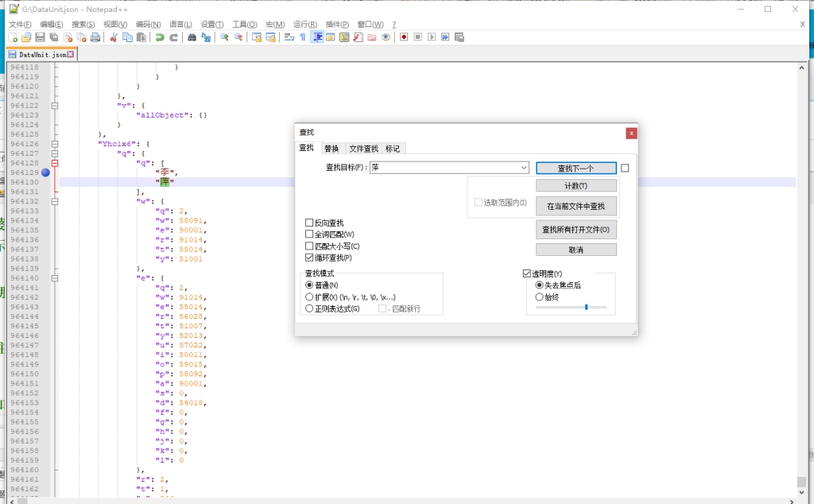Open the 插件(P) menu
This screenshot has height=504, width=814.
point(337,25)
